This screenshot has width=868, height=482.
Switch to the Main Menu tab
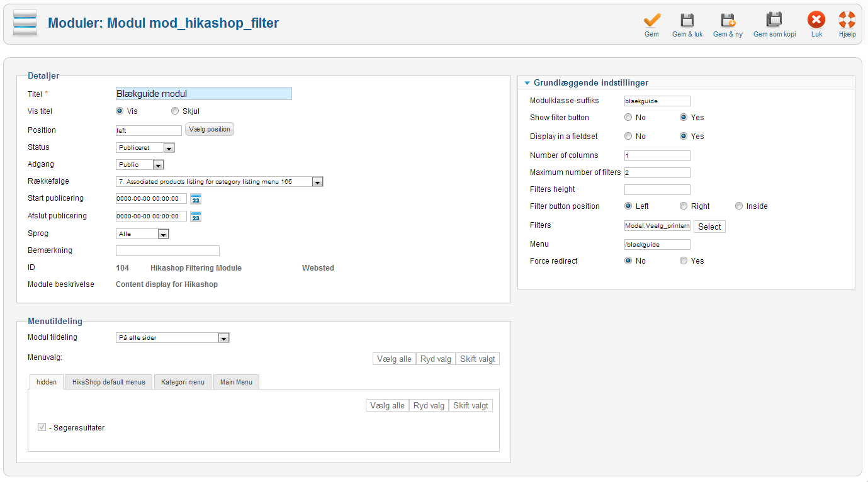pyautogui.click(x=236, y=382)
